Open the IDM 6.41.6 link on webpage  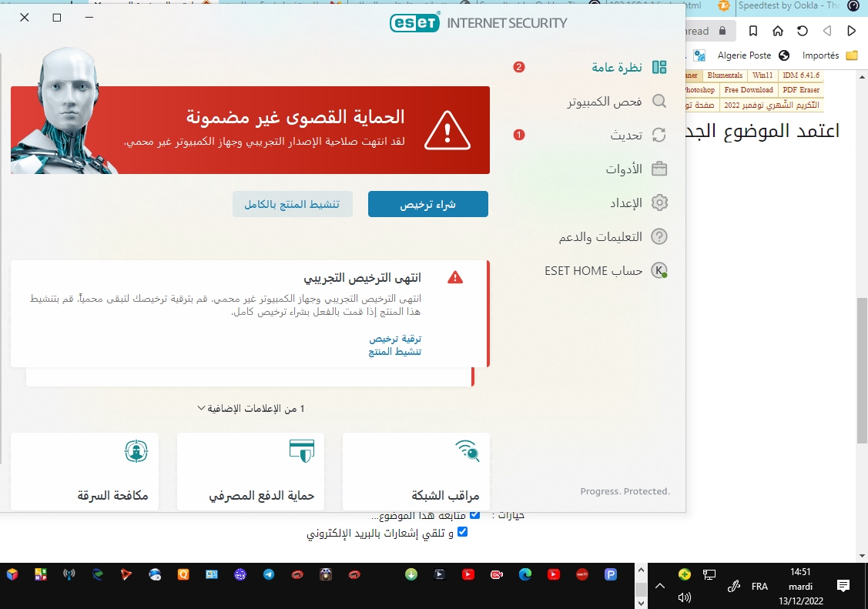(x=800, y=75)
